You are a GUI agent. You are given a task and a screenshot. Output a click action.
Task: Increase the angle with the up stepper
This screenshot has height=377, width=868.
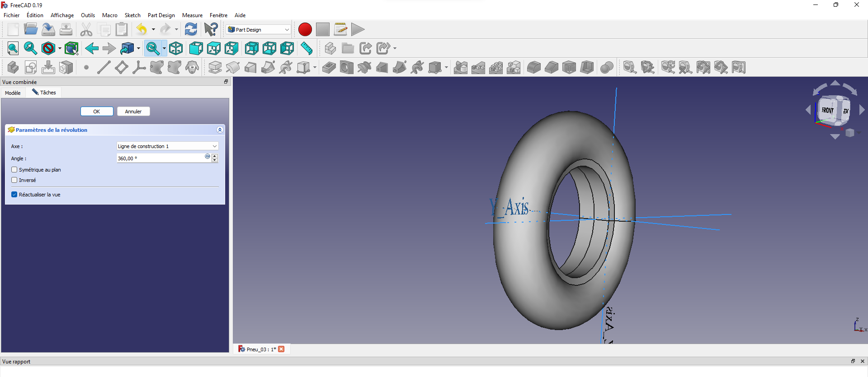215,156
